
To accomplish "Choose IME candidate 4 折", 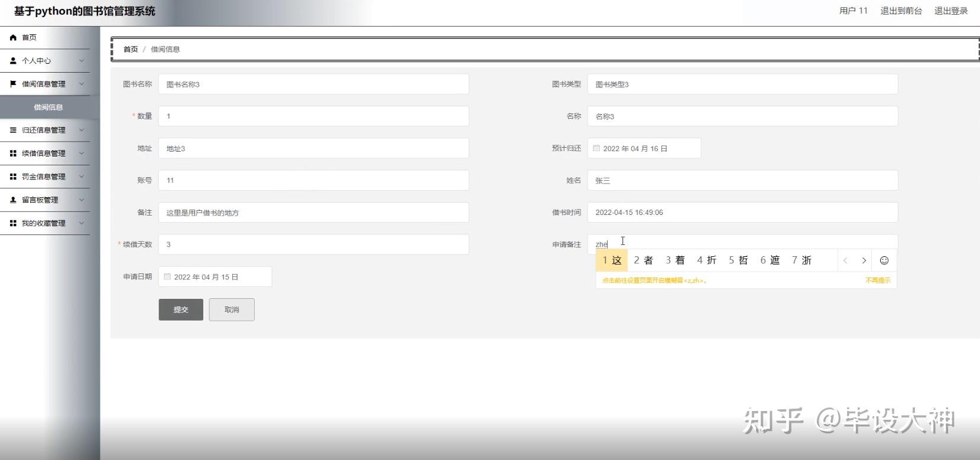I will click(x=706, y=260).
